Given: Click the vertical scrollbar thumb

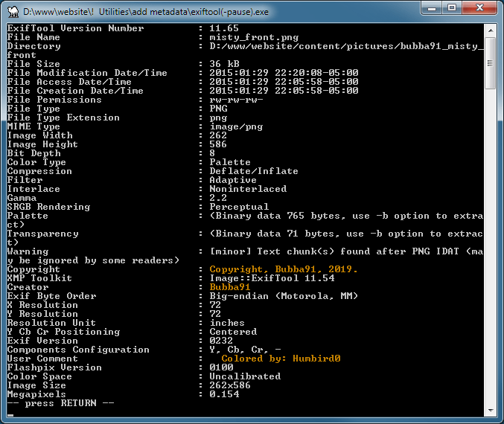Looking at the screenshot, I should tap(490, 63).
